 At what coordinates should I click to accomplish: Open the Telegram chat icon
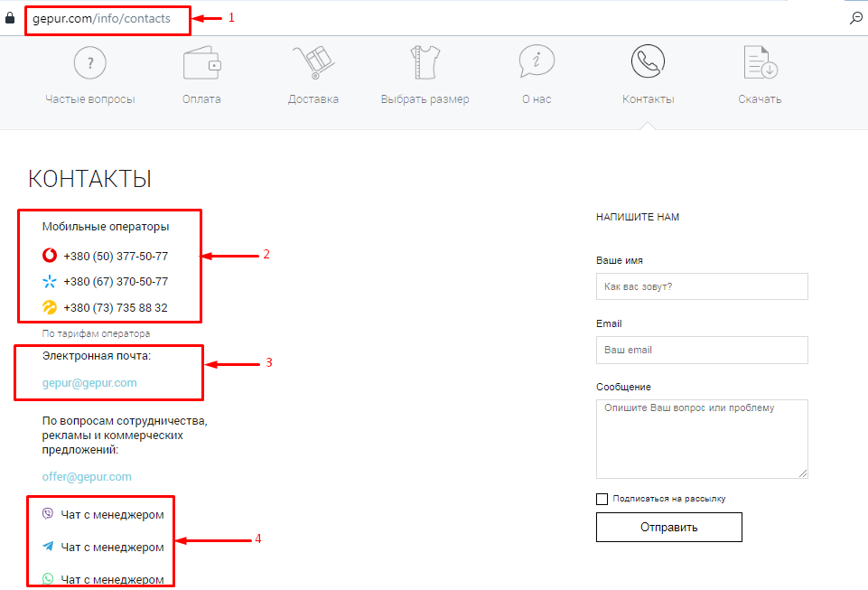point(48,547)
